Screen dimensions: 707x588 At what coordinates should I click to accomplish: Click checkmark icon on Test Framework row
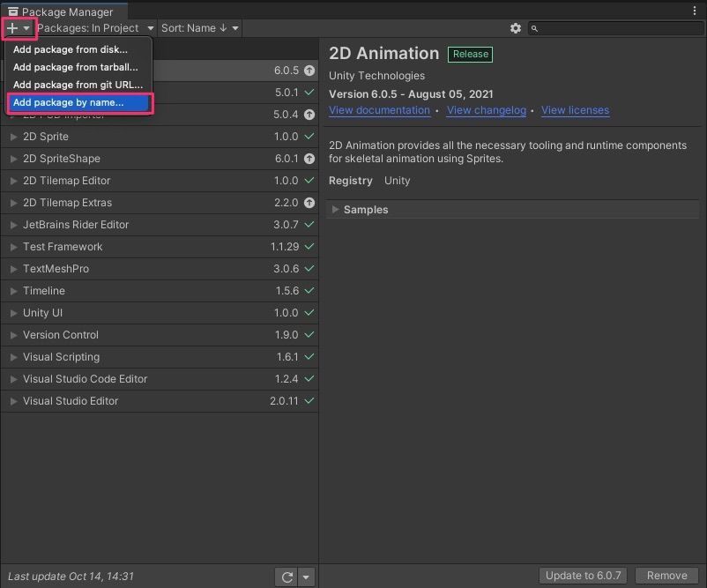tap(309, 246)
